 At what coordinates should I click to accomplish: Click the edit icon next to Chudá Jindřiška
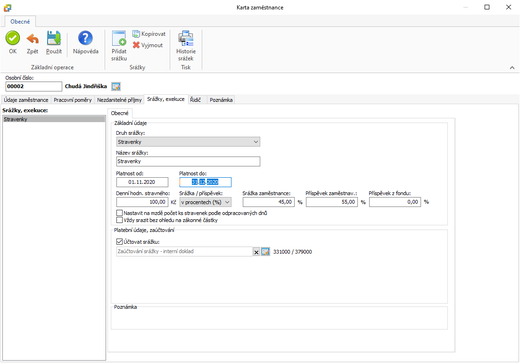coord(116,87)
